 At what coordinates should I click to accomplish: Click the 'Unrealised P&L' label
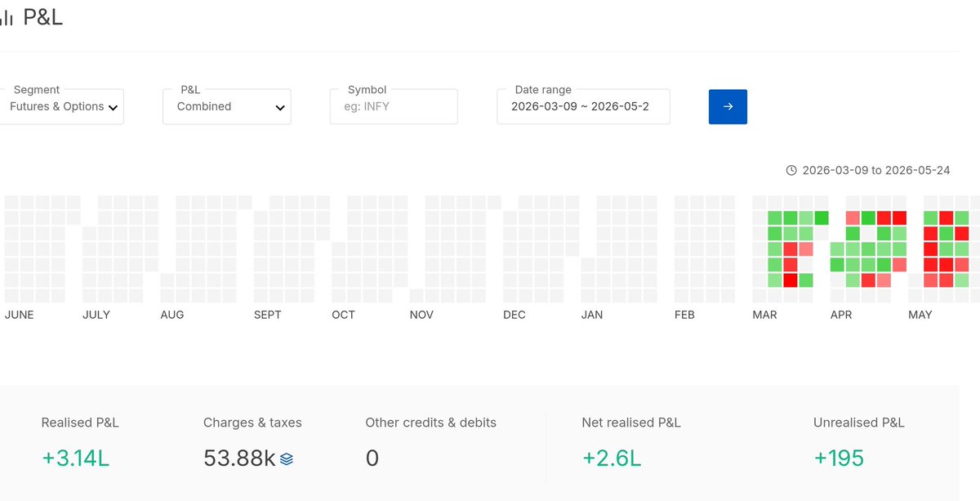coord(859,423)
